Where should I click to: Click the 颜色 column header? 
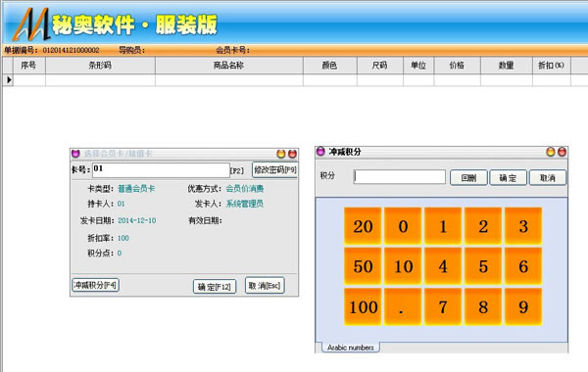(329, 66)
